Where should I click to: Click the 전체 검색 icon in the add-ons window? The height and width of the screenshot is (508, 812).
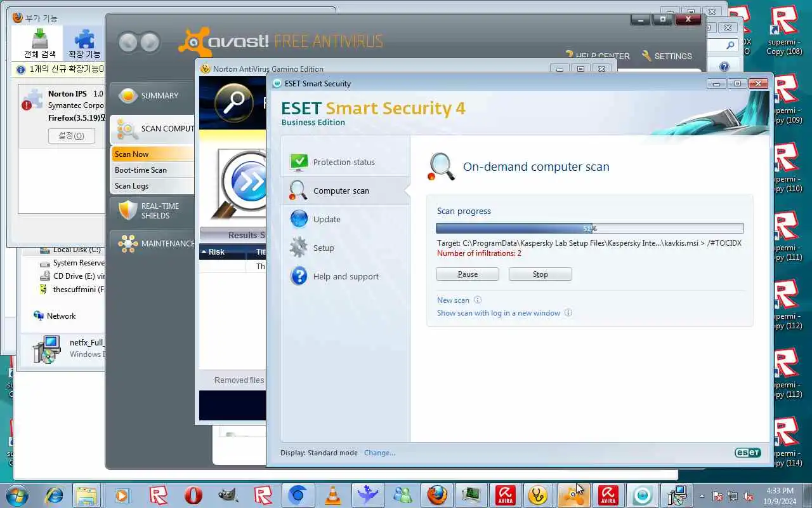[39, 43]
